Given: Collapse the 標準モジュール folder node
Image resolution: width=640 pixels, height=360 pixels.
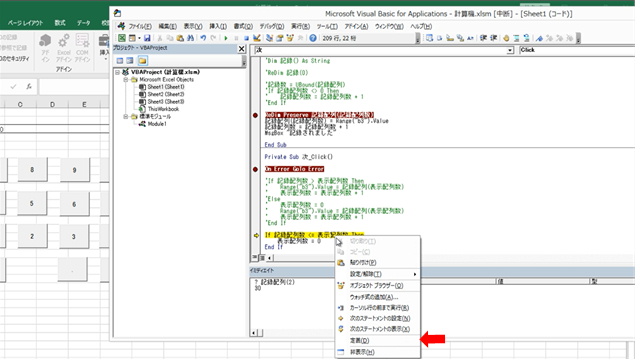Looking at the screenshot, I should point(126,116).
